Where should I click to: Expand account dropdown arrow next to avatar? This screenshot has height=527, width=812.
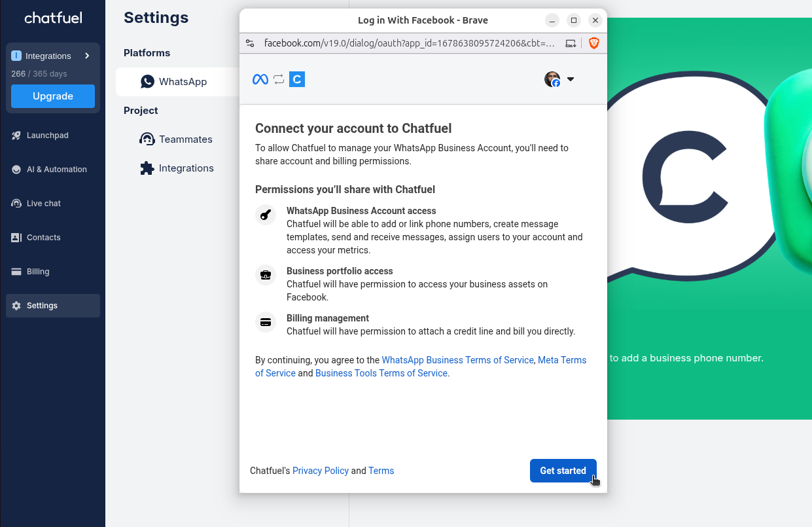click(x=571, y=79)
